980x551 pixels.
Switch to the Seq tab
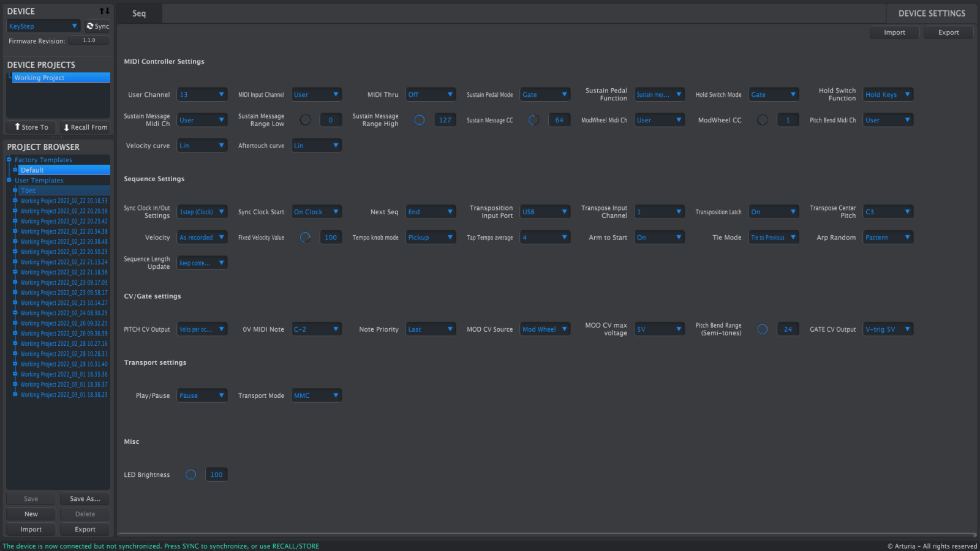pyautogui.click(x=139, y=13)
